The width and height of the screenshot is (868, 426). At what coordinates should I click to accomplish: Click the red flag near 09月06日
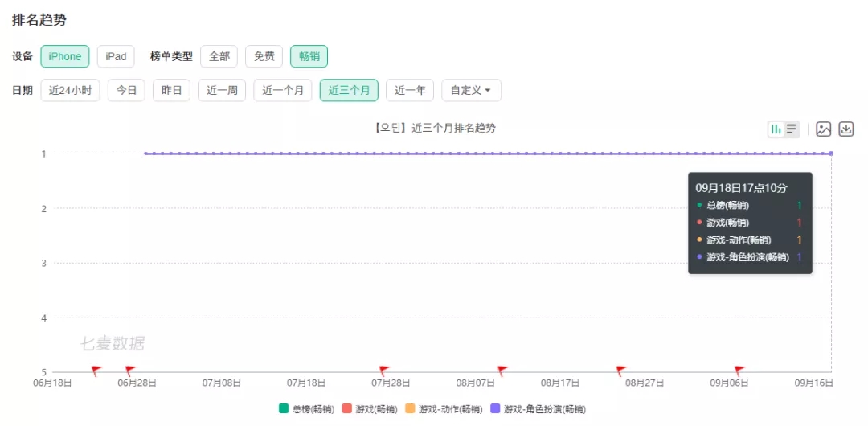point(739,371)
